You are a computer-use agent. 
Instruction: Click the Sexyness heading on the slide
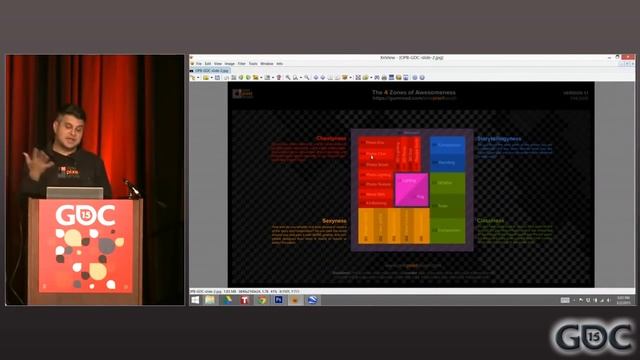coord(334,221)
